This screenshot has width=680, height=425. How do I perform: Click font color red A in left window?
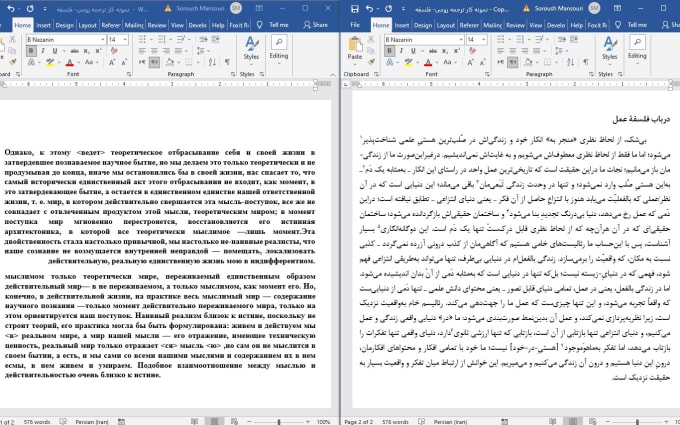[69, 62]
